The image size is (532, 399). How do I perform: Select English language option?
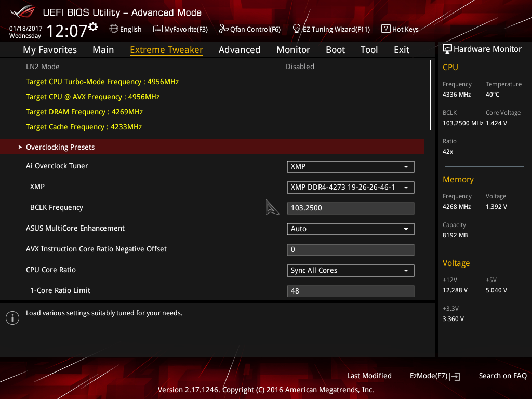pos(130,29)
